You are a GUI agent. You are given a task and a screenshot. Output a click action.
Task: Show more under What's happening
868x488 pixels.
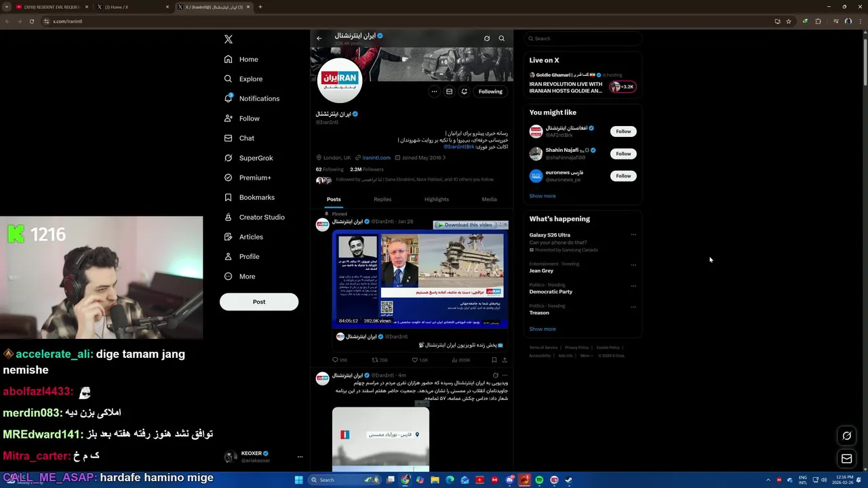[542, 329]
